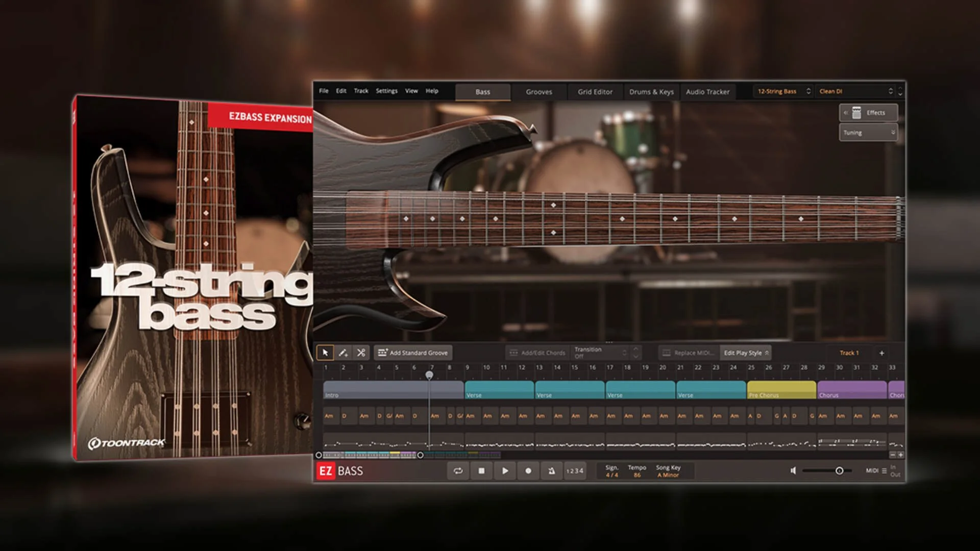Select the pencil draw tool

click(343, 353)
